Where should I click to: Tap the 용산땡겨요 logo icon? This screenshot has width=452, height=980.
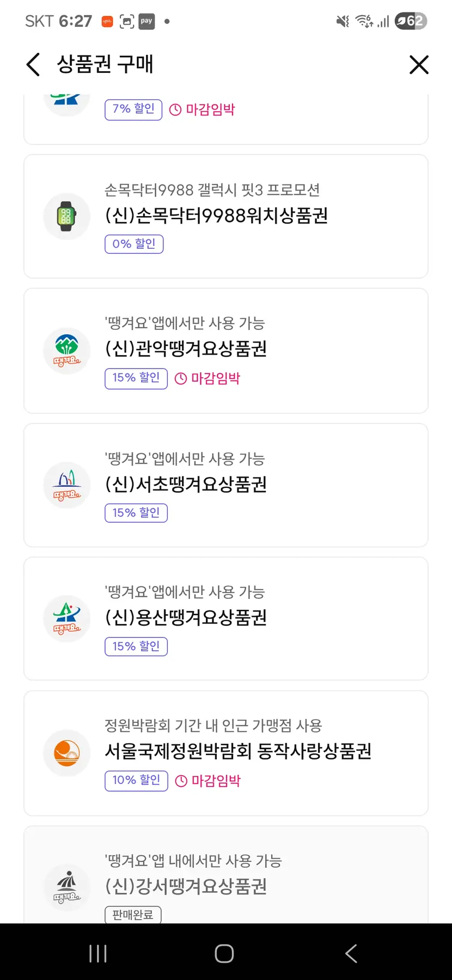coord(66,618)
